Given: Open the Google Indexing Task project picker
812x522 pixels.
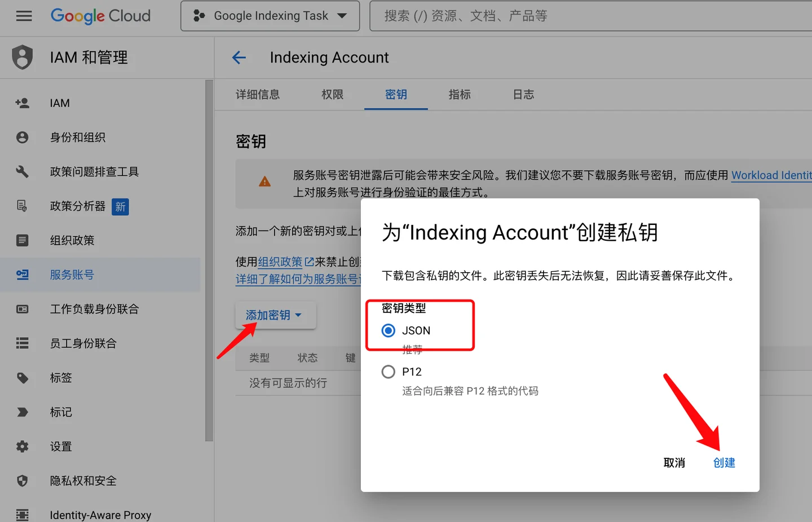Looking at the screenshot, I should click(270, 16).
